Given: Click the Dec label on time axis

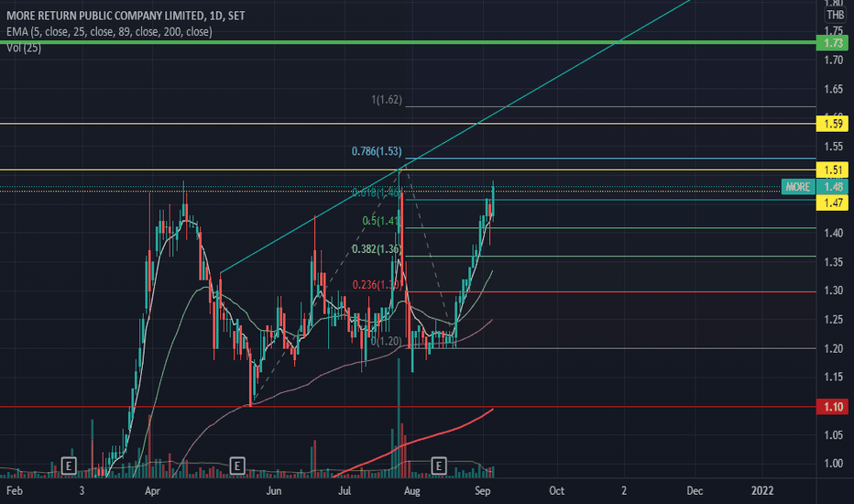Looking at the screenshot, I should pyautogui.click(x=695, y=491).
